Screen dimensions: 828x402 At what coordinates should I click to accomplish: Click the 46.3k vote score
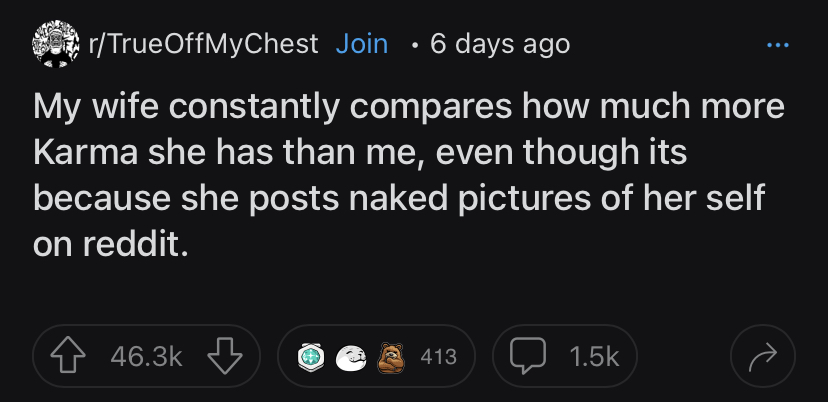tap(146, 357)
